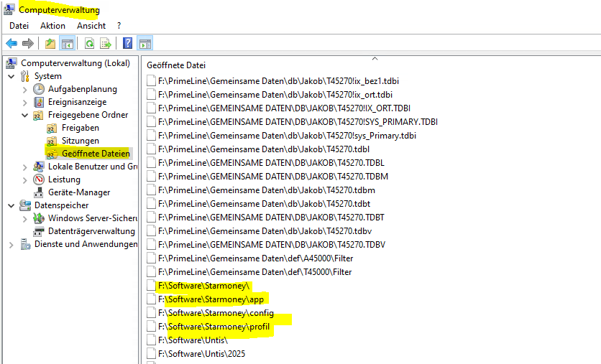Click the Computerverwaltung (Lokal) root icon
This screenshot has width=601, height=364.
[x=12, y=63]
